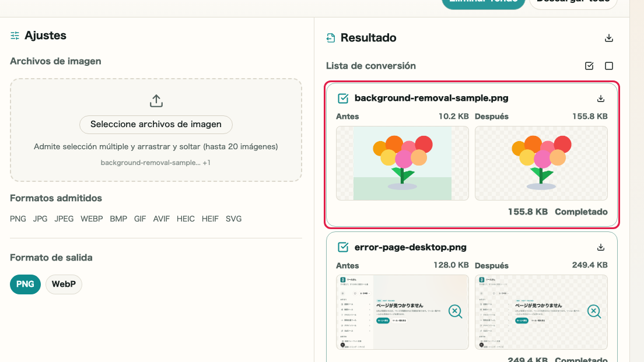This screenshot has width=644, height=362.
Task: Toggle checkbox for background-removal-sample.png
Action: coord(343,98)
